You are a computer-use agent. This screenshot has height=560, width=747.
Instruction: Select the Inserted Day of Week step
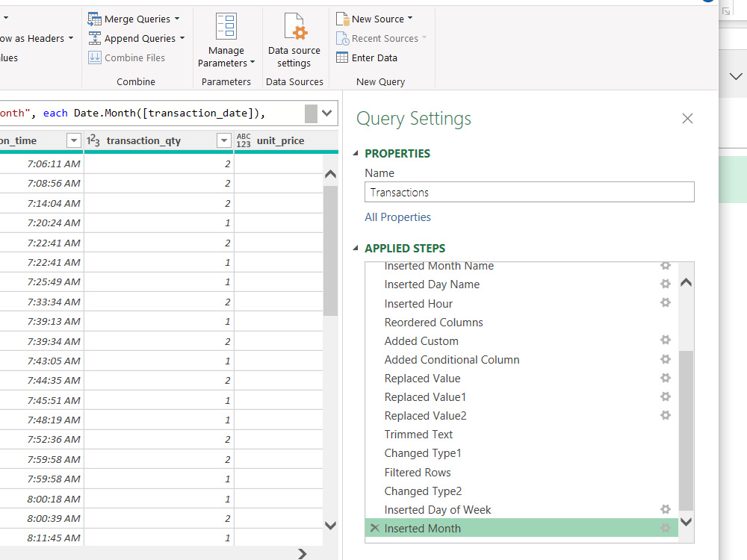[437, 509]
